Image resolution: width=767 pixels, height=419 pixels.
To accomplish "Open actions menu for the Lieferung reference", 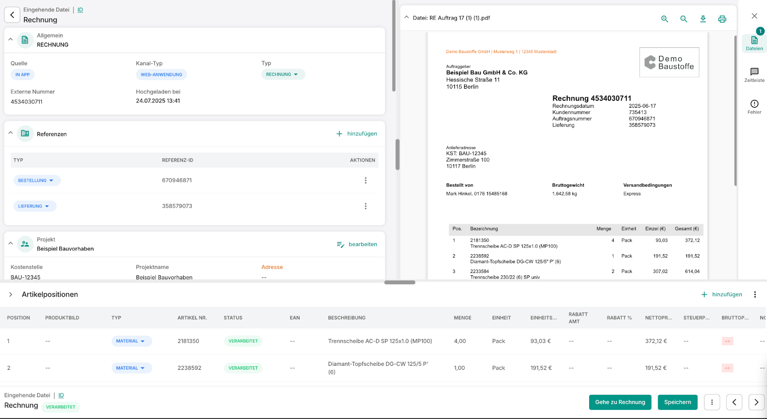I will 365,206.
